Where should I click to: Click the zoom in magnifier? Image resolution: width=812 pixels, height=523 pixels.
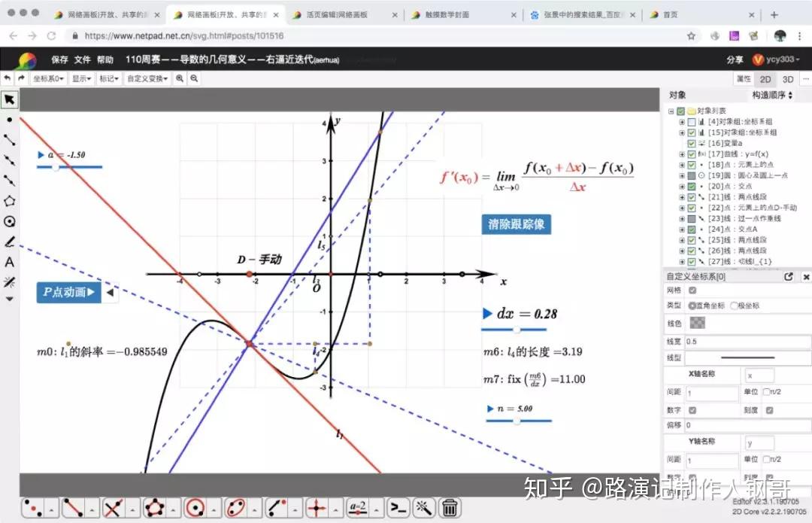[x=180, y=78]
